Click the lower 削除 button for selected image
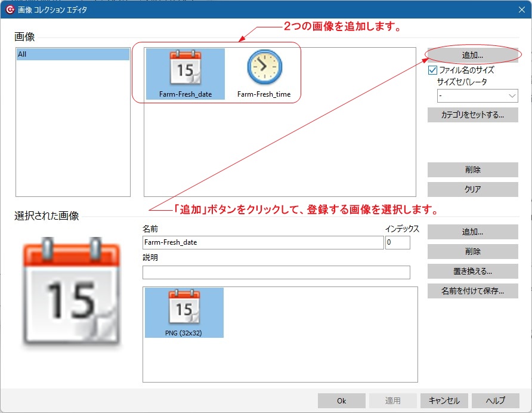Viewport: 532px width, 413px height. point(472,252)
